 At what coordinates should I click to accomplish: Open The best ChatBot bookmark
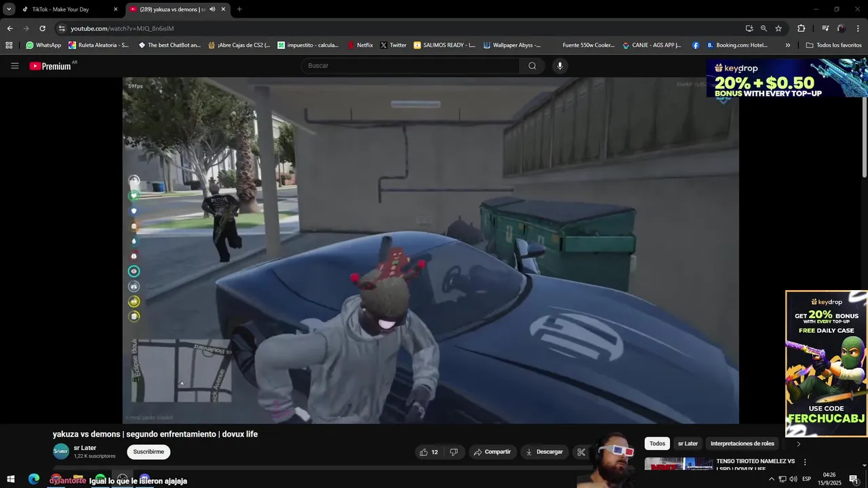[x=170, y=45]
